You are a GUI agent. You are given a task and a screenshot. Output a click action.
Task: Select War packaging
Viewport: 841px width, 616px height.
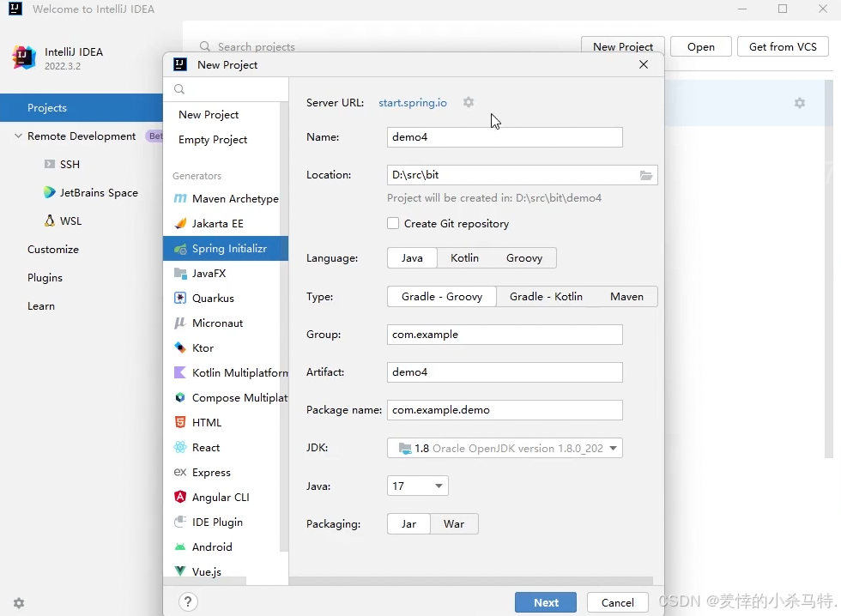(454, 524)
